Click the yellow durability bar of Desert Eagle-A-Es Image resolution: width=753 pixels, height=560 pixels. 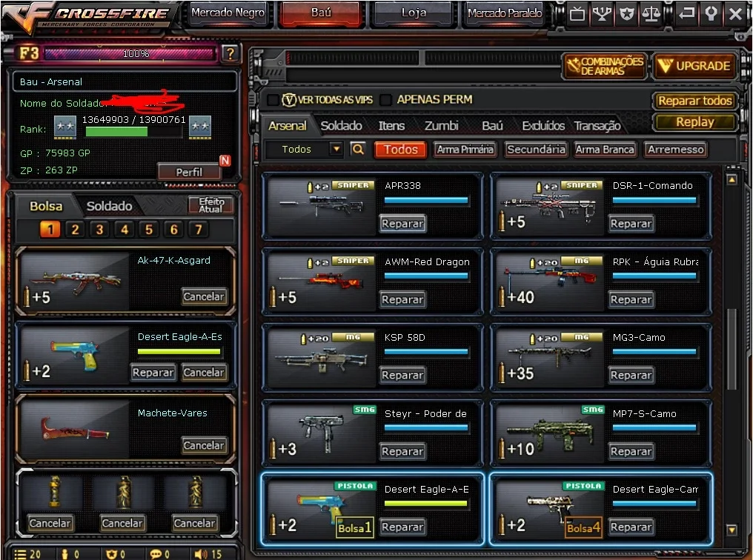pyautogui.click(x=179, y=352)
